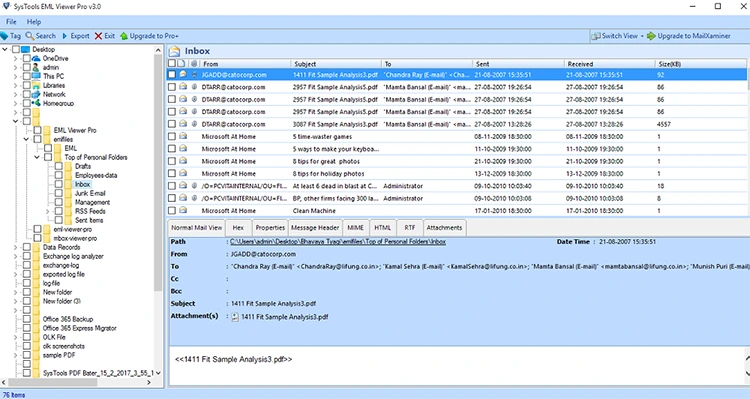
Task: Click the Tag toolbar icon
Action: [4, 36]
